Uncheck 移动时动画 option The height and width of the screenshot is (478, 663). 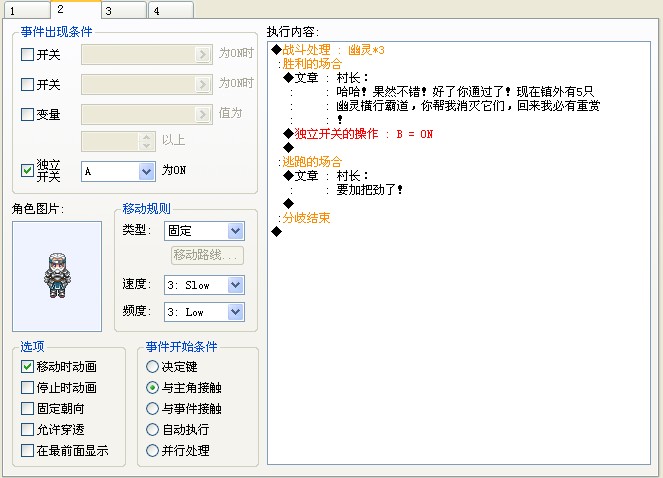point(27,366)
